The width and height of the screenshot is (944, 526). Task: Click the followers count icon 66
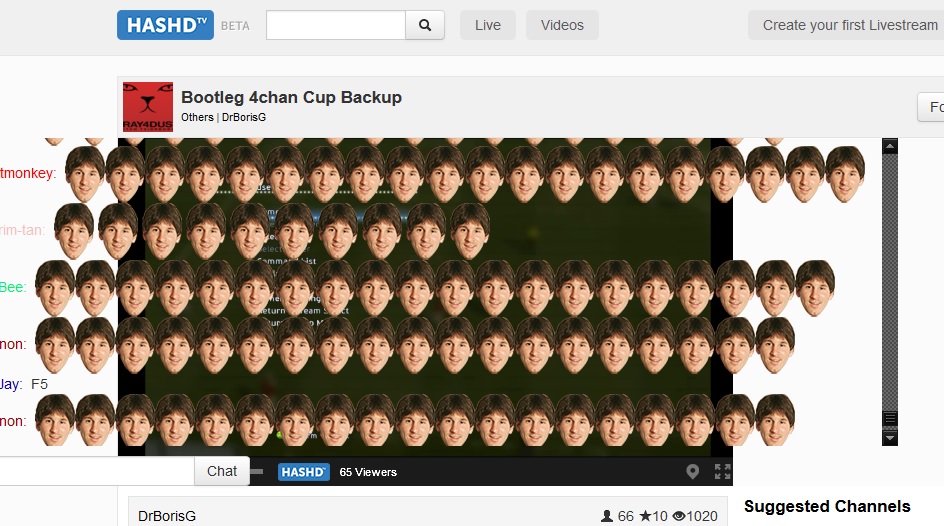point(617,516)
